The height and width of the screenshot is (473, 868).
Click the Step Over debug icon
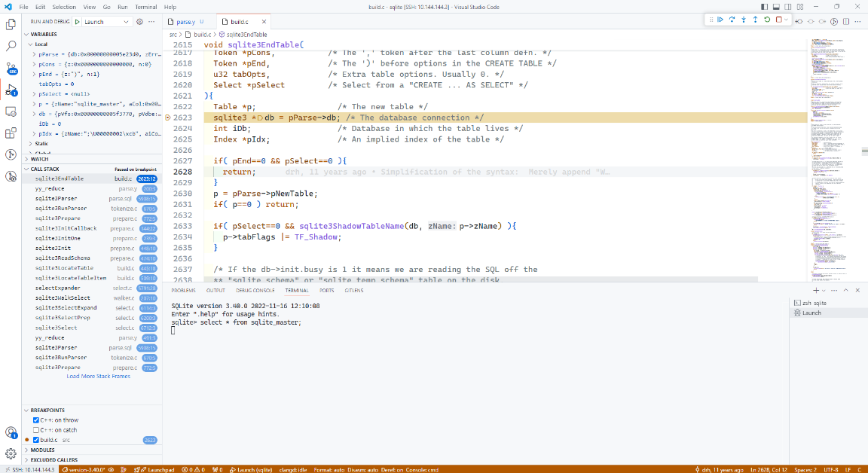click(x=732, y=20)
